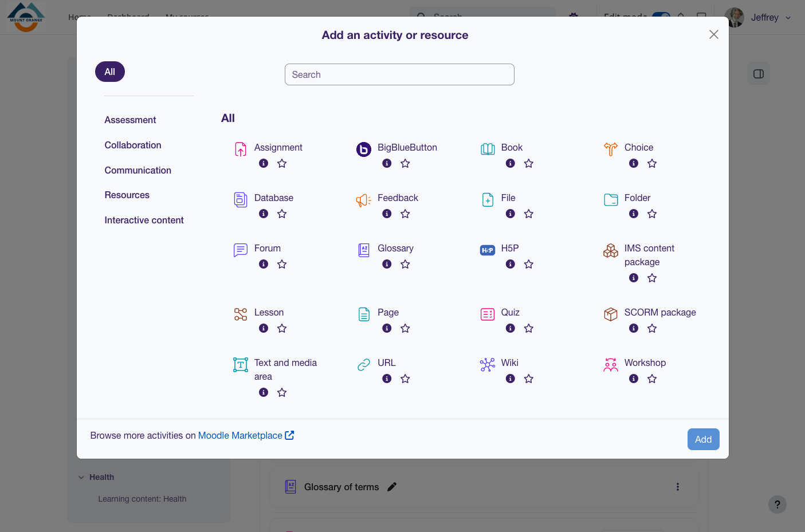Viewport: 805px width, 532px height.
Task: Switch to the Assessment category
Action: (130, 120)
